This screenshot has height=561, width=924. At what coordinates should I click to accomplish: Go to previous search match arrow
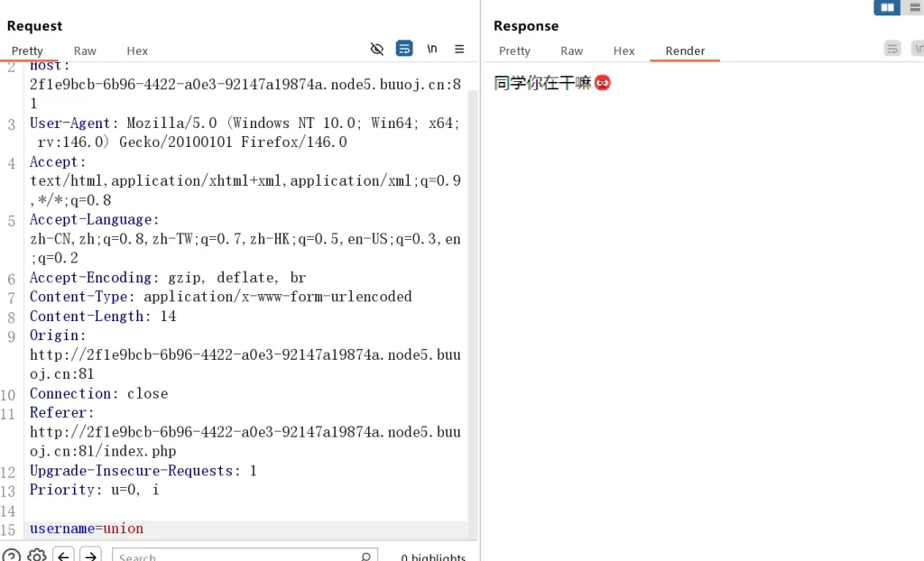pyautogui.click(x=63, y=556)
